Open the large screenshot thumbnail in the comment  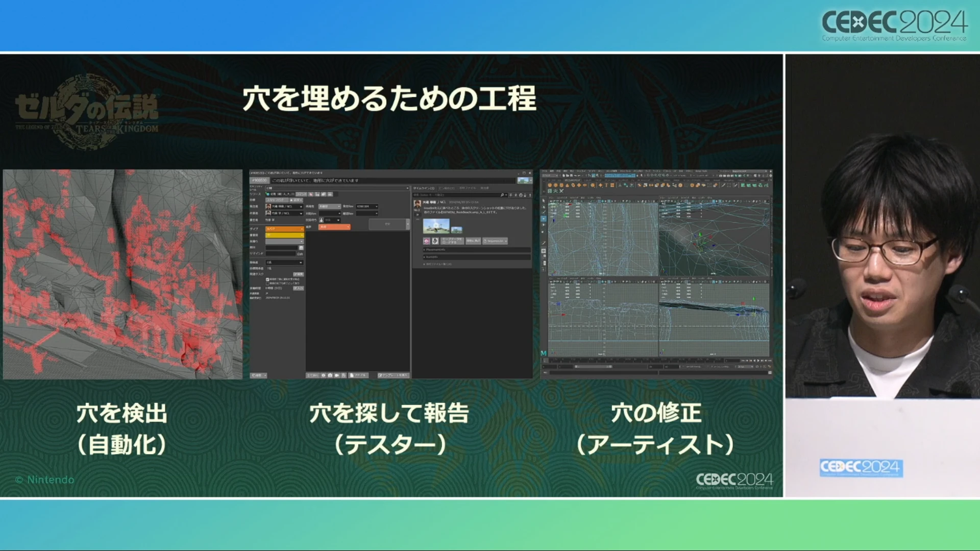point(436,226)
